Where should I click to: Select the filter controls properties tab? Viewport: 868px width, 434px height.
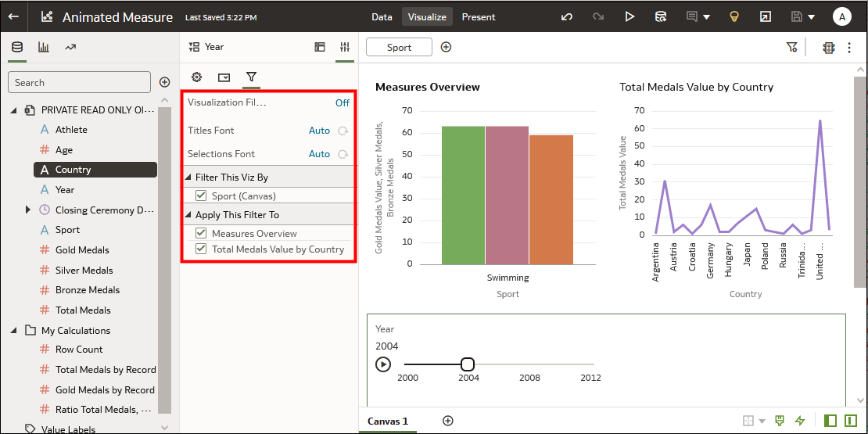pyautogui.click(x=224, y=77)
